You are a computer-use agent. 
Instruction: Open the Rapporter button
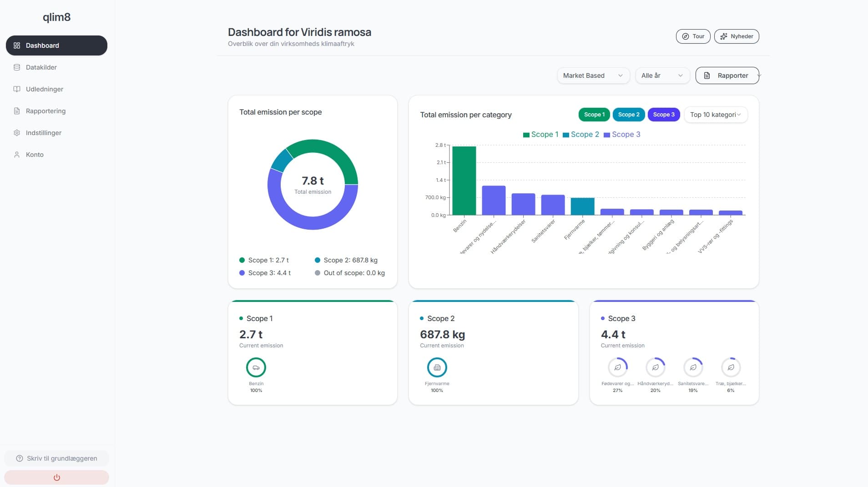coord(727,75)
